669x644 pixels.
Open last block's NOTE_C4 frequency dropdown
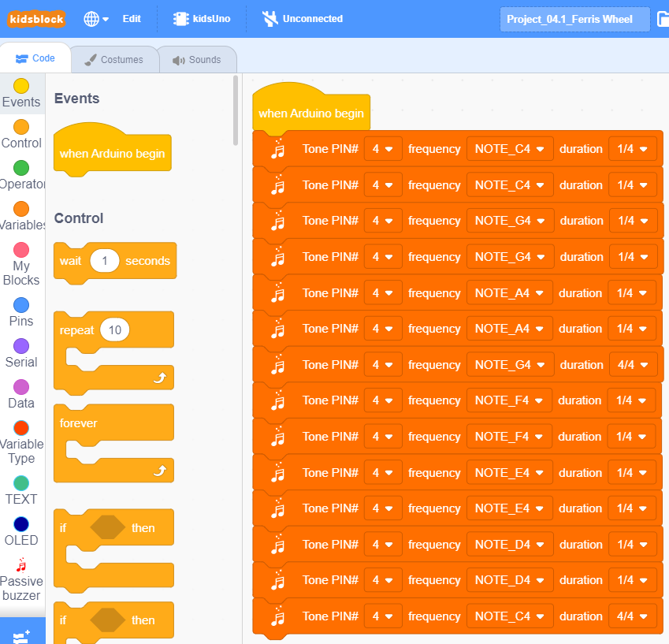click(x=510, y=616)
